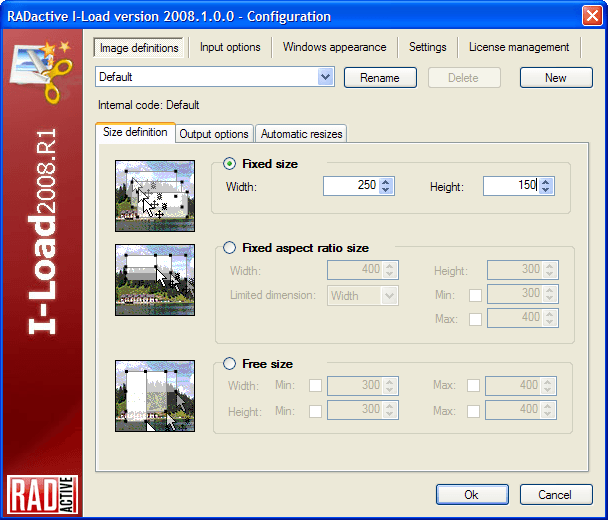Screen dimensions: 608x520
Task: Open the Output options sub-tab
Action: 214,134
